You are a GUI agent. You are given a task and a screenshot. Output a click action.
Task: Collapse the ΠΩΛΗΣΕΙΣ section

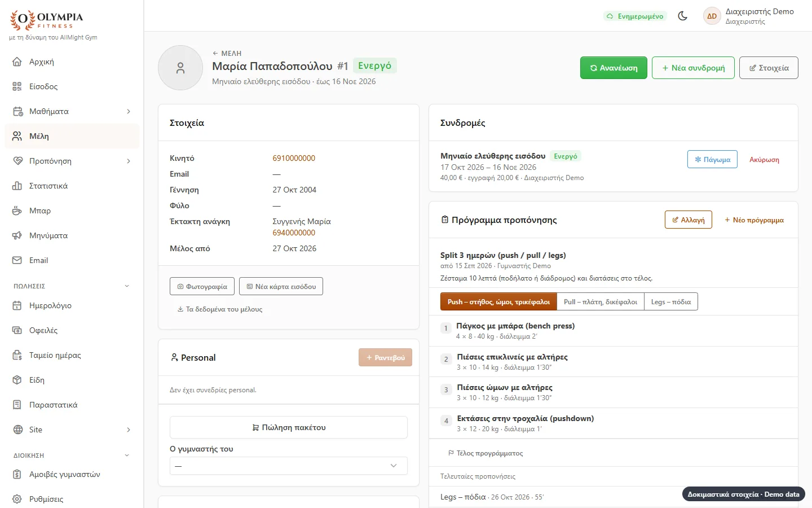(x=127, y=286)
